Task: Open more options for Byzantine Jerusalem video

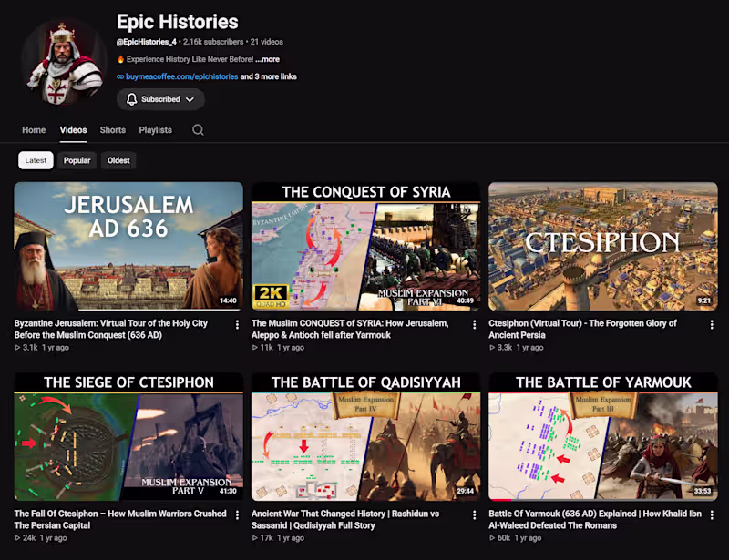Action: [237, 324]
